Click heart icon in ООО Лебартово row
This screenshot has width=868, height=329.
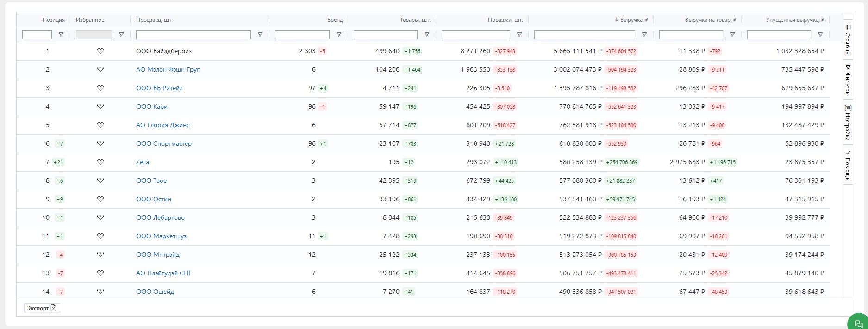tap(100, 217)
